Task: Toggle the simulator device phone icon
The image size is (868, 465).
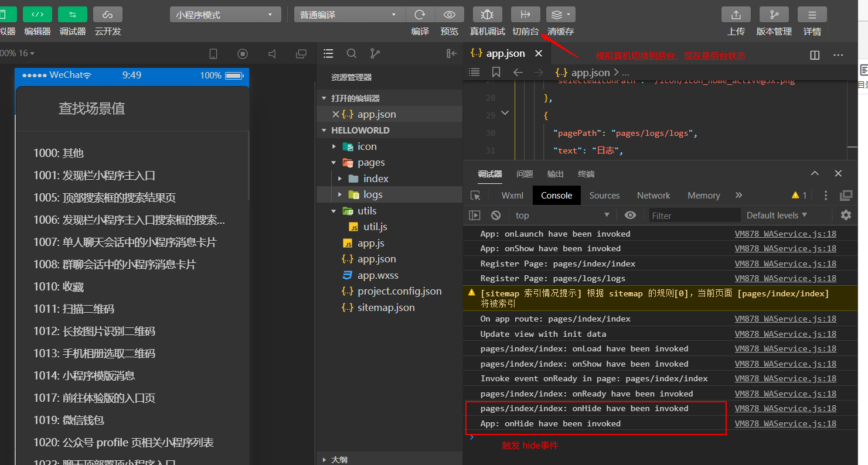Action: click(213, 54)
